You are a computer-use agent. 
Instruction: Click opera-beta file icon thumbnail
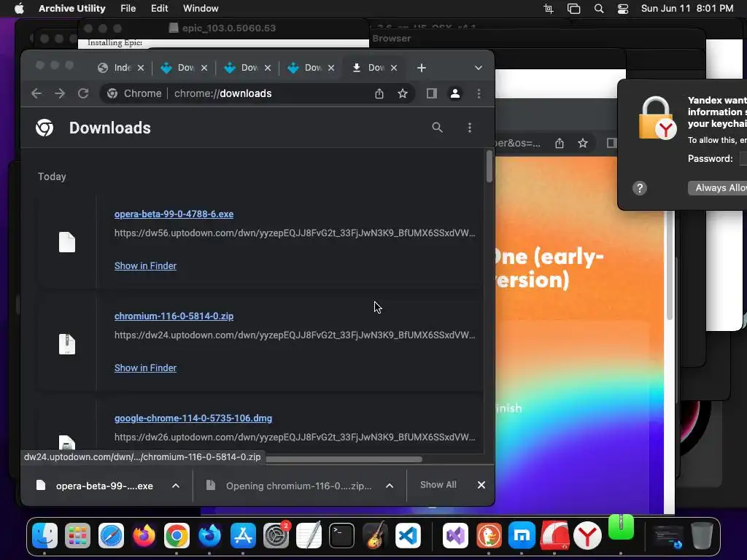pyautogui.click(x=66, y=242)
